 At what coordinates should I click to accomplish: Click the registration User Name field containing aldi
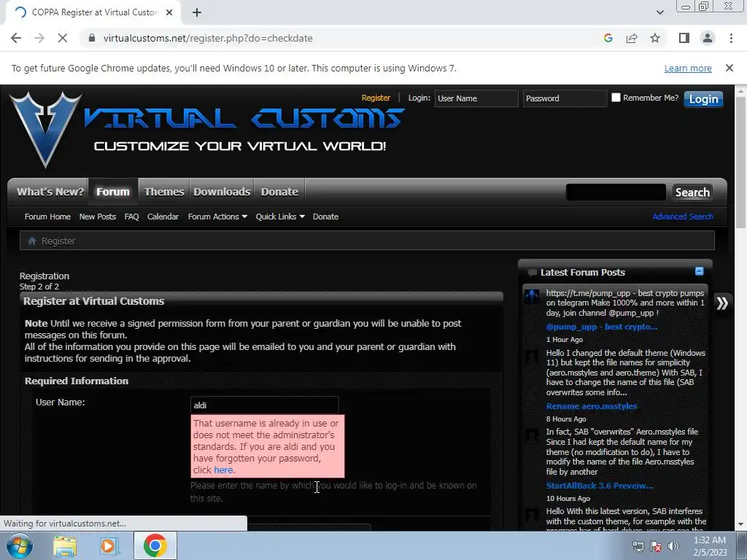264,405
